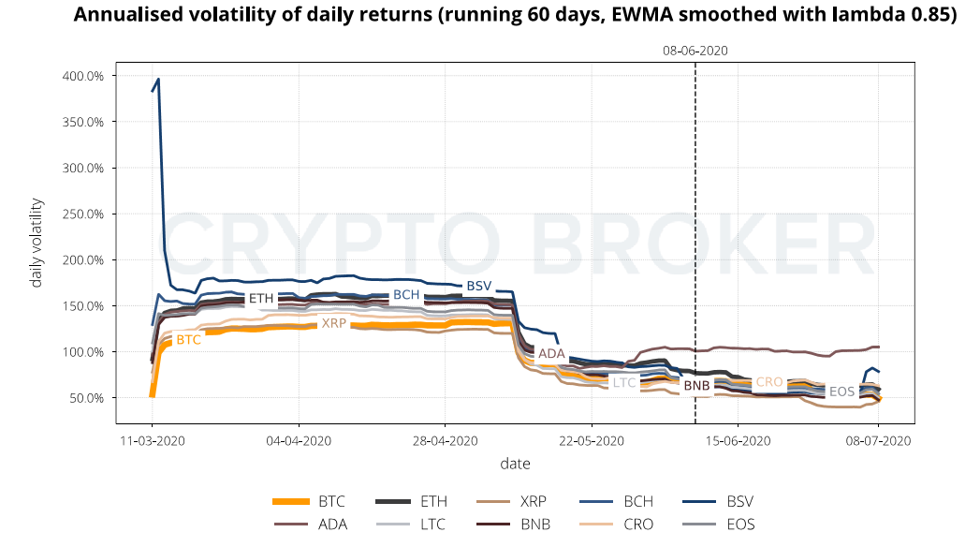The width and height of the screenshot is (980, 547).
Task: Click the ADA legend line swatch
Action: 289,525
